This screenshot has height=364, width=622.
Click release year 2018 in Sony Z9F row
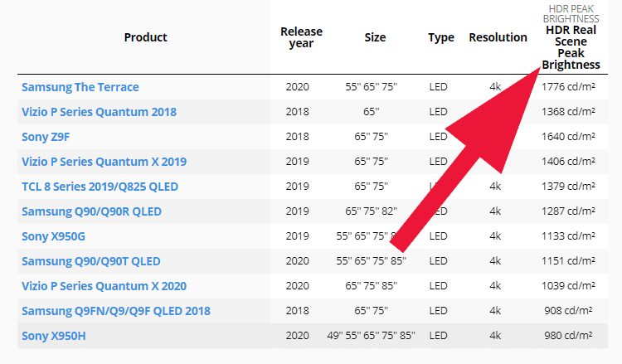(x=298, y=137)
